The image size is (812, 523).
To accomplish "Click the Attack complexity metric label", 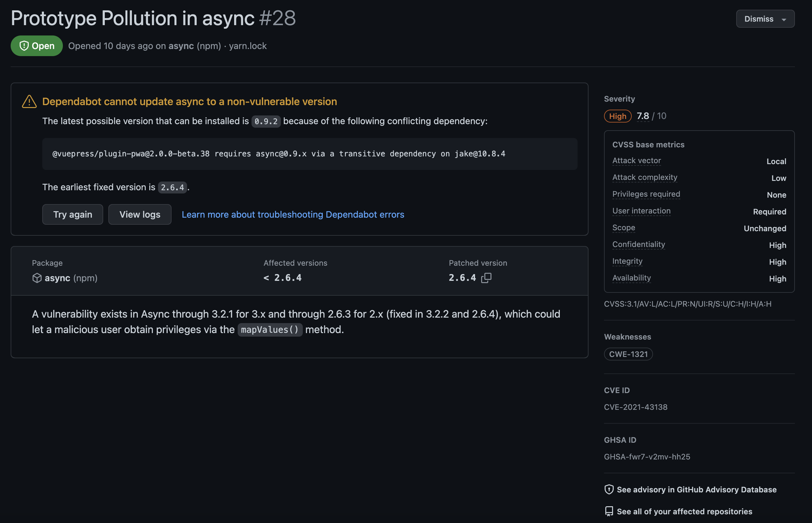I will (x=645, y=177).
